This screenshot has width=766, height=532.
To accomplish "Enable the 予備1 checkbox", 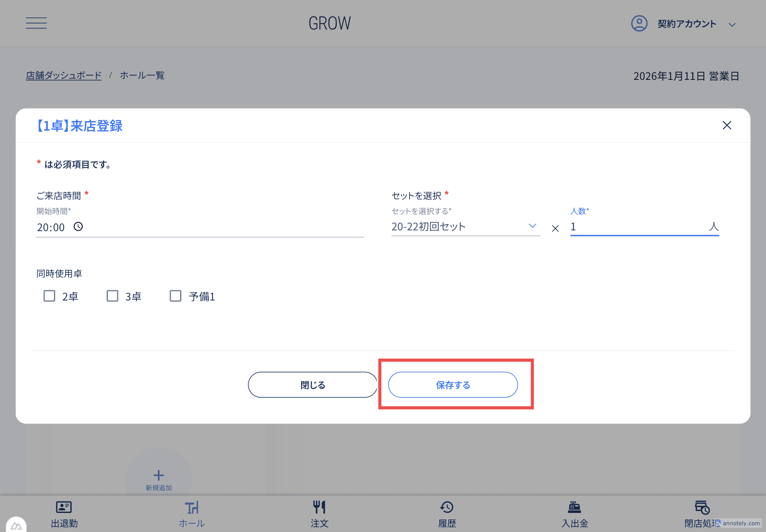I will tap(176, 296).
